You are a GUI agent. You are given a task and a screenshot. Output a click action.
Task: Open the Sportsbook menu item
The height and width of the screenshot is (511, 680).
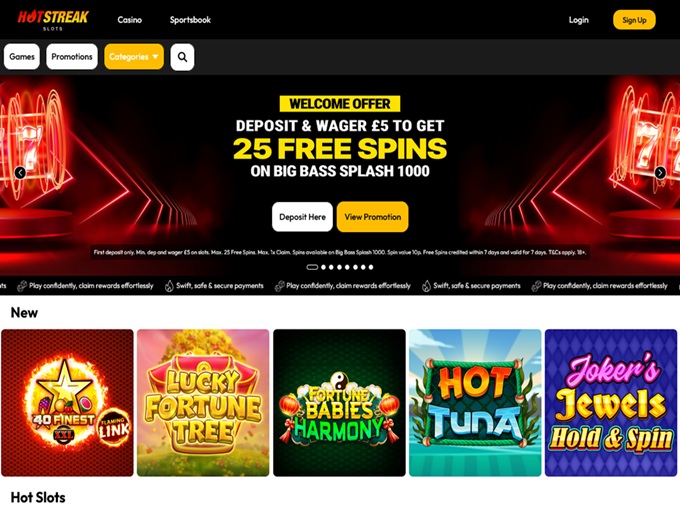point(190,20)
